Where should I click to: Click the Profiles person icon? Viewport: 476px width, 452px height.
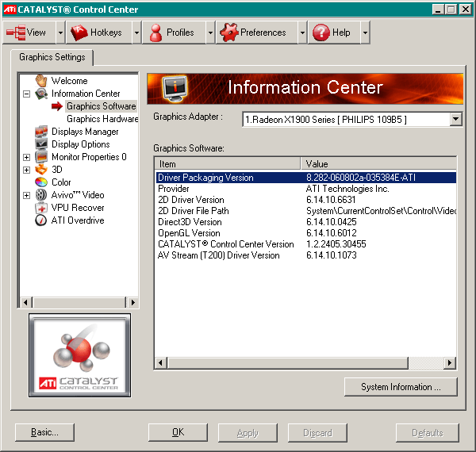[x=155, y=33]
